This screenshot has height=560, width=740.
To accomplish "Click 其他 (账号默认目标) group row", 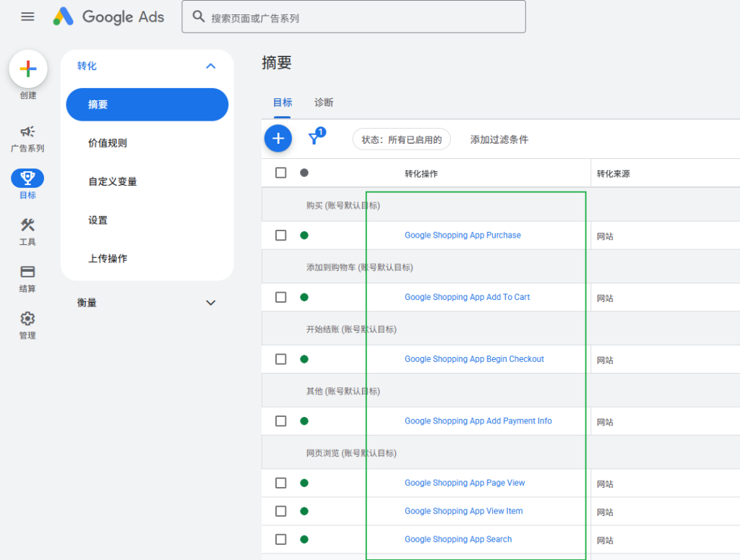I will pyautogui.click(x=501, y=391).
